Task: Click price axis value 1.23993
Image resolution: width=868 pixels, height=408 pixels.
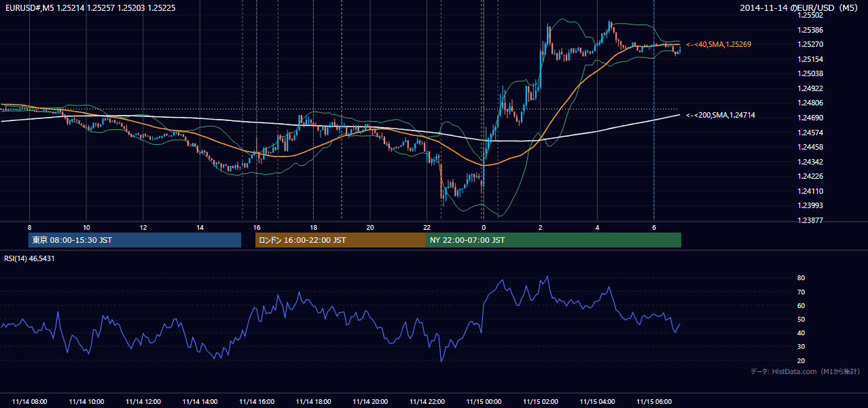Action: click(x=811, y=205)
